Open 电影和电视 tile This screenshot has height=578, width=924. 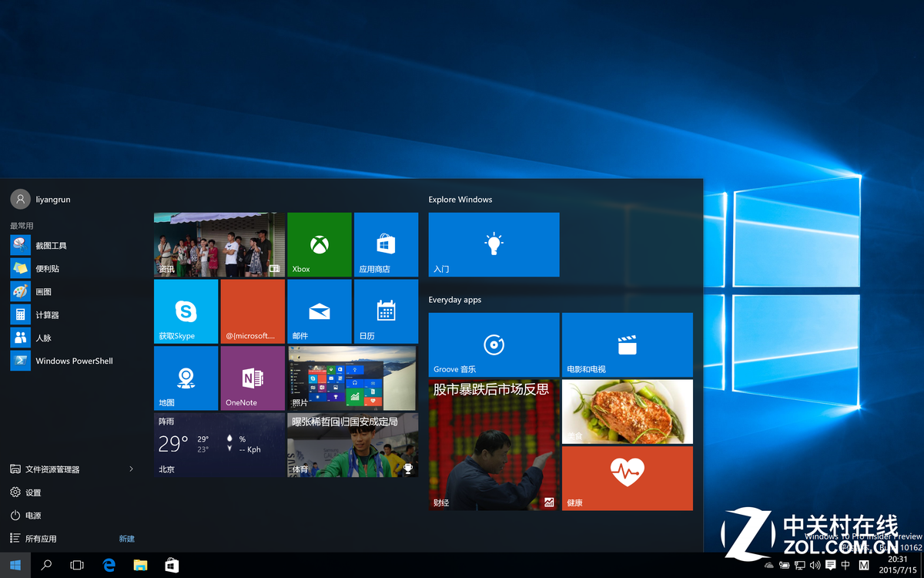click(x=628, y=344)
